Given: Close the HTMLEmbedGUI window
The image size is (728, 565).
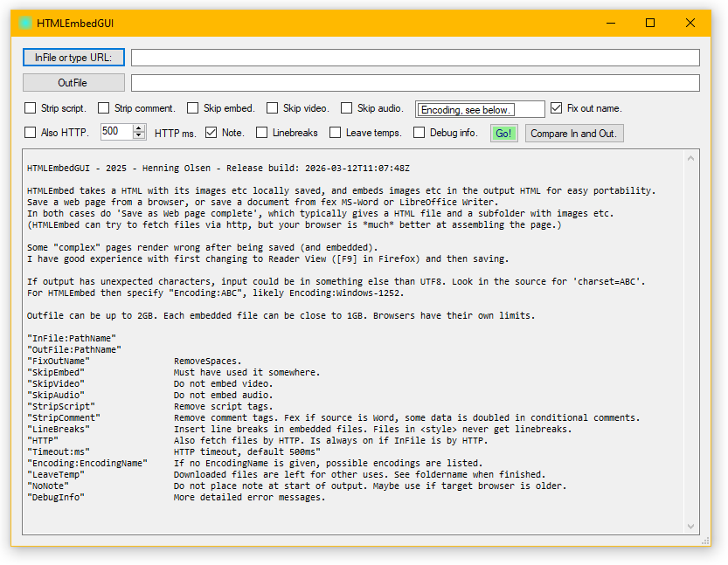Looking at the screenshot, I should tap(690, 24).
